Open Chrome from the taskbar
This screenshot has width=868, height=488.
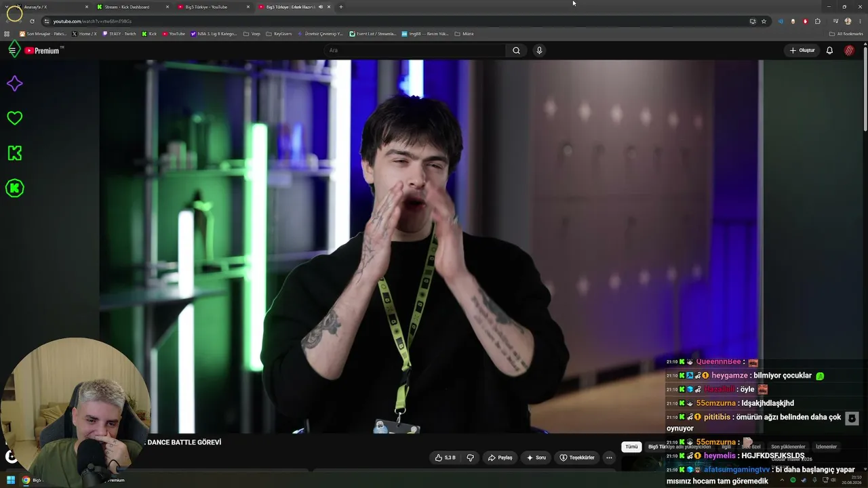26,480
